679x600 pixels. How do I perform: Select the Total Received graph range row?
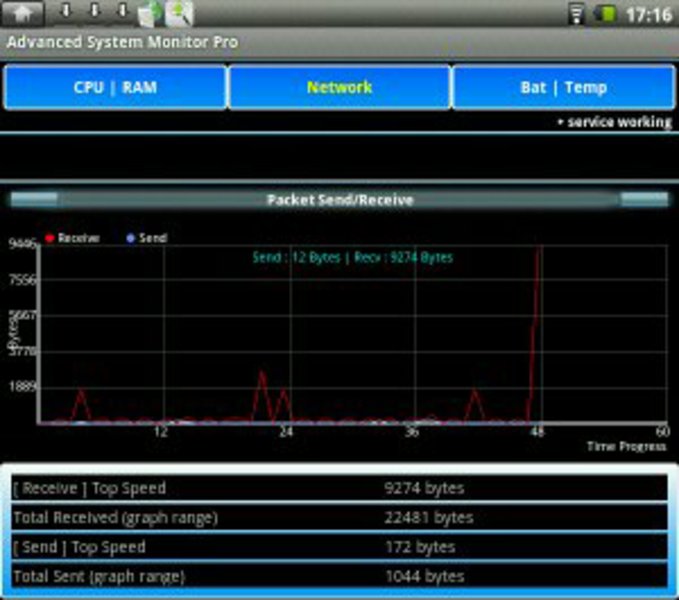click(339, 518)
